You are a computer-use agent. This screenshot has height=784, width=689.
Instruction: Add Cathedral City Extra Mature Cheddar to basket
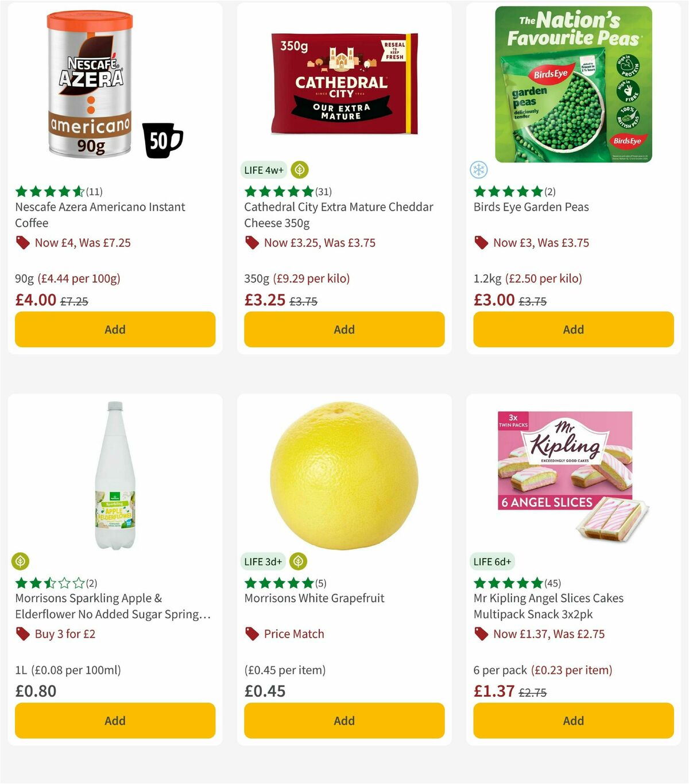point(343,329)
